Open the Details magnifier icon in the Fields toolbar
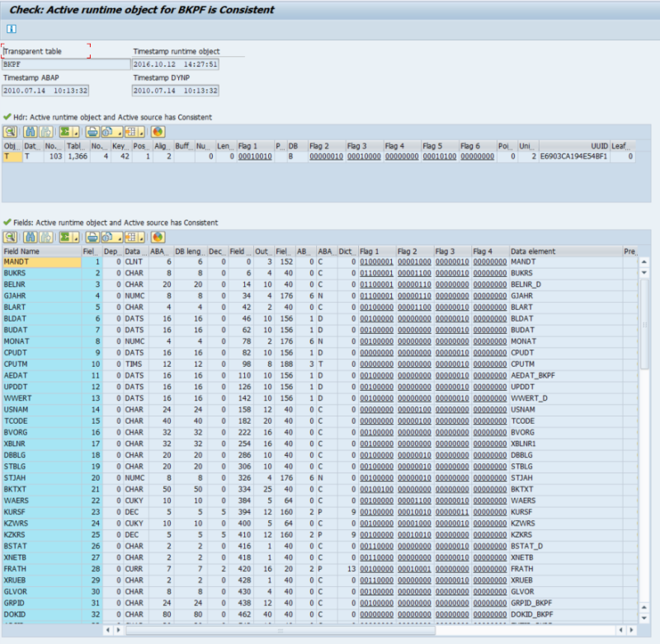Viewport: 660px width, 644px height. click(11, 237)
